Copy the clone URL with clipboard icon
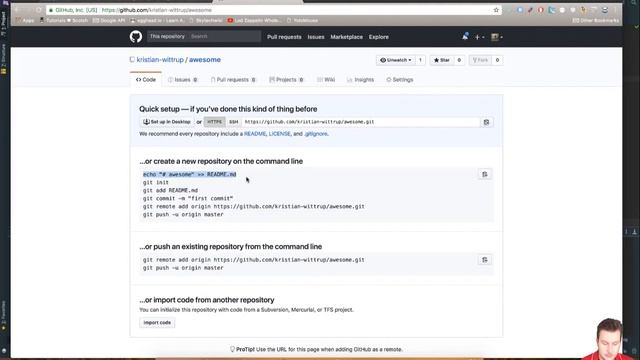Viewport: 640px width, 360px height. pyautogui.click(x=486, y=122)
